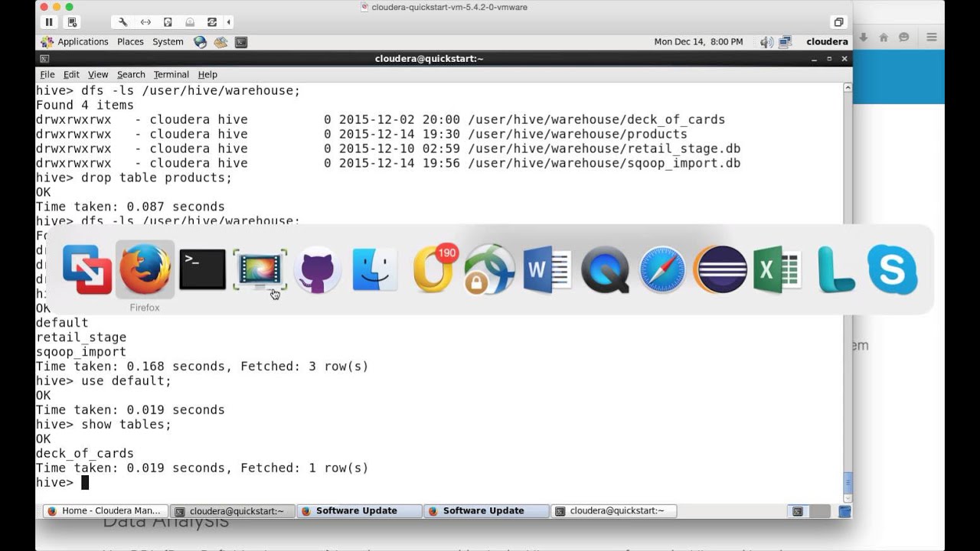Select Lync in the app switcher

coord(835,269)
